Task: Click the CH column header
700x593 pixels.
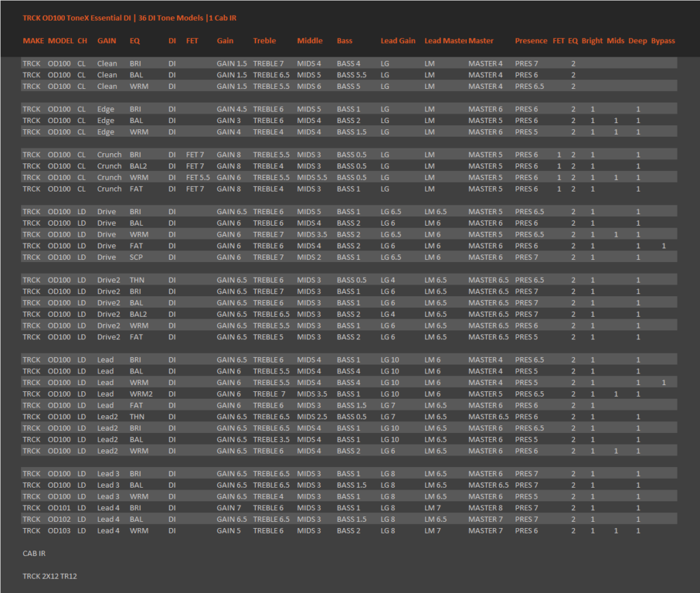Action: [x=82, y=40]
